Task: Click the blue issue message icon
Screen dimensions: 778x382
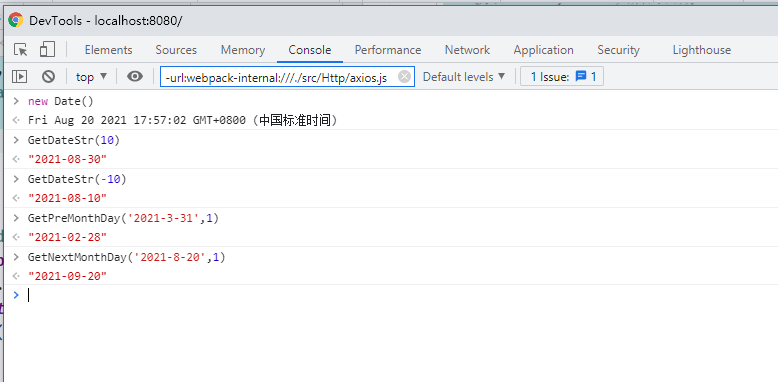Action: (581, 76)
